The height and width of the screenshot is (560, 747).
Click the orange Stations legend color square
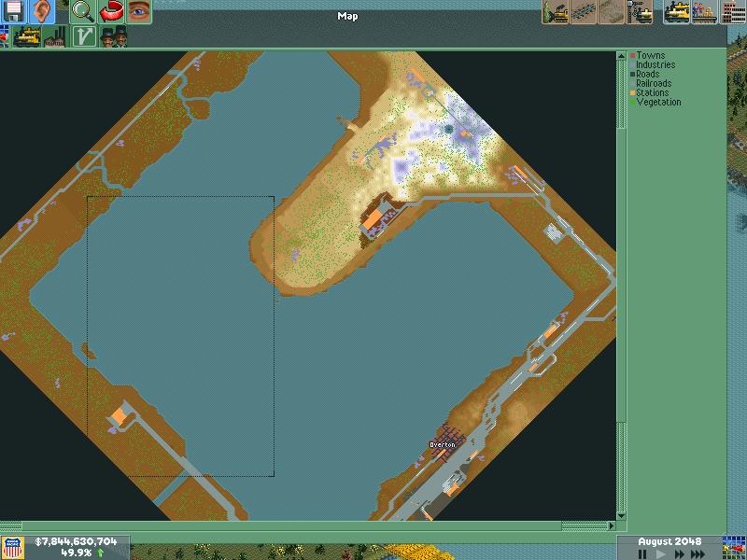[x=633, y=92]
